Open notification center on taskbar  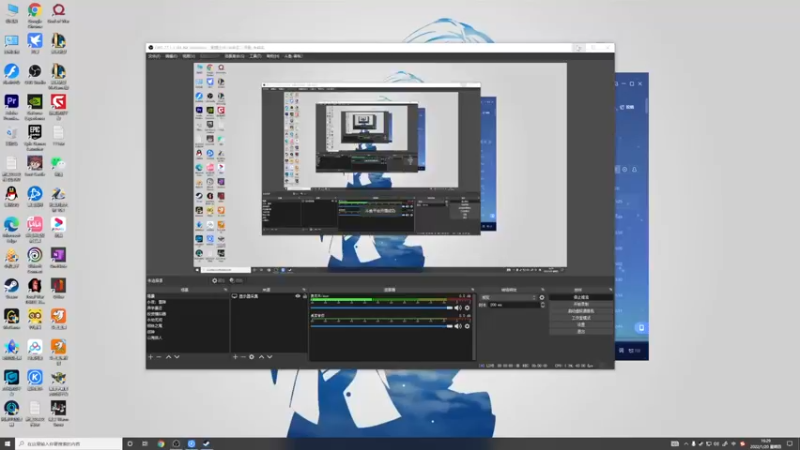[790, 444]
